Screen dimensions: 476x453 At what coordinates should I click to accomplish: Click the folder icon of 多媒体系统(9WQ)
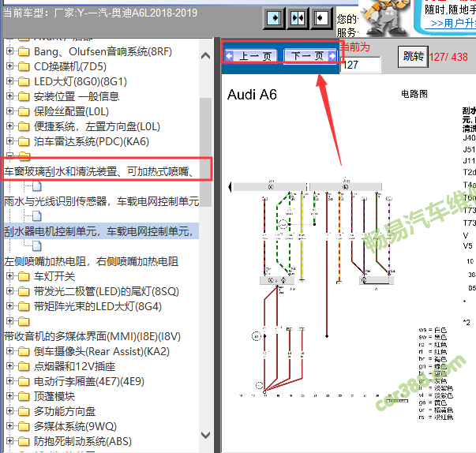pyautogui.click(x=24, y=427)
